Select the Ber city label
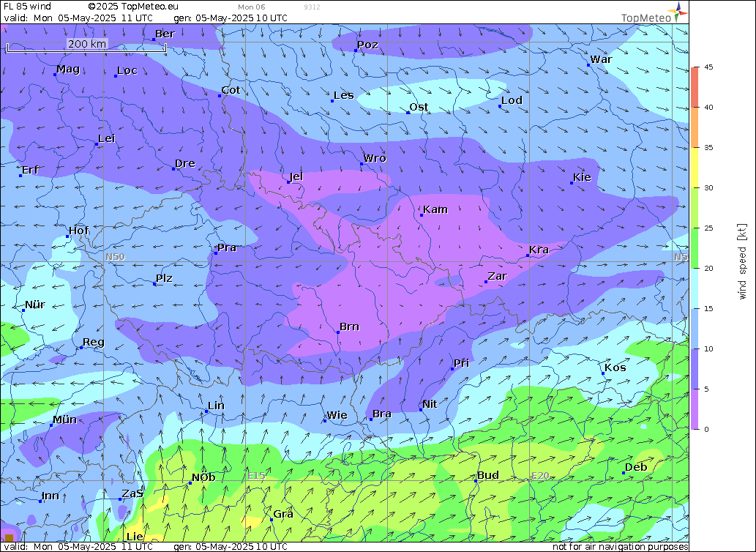756x552 pixels. pos(165,34)
